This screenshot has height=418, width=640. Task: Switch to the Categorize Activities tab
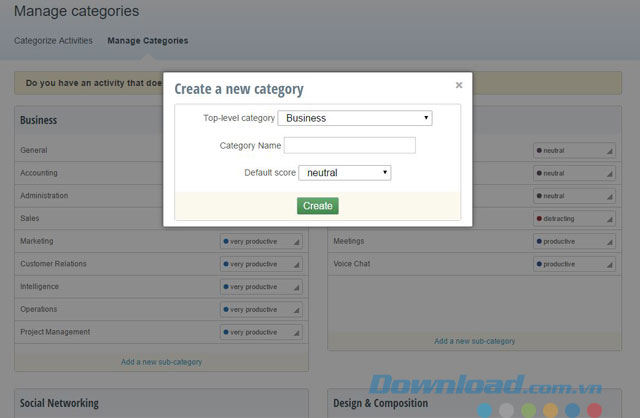click(53, 41)
